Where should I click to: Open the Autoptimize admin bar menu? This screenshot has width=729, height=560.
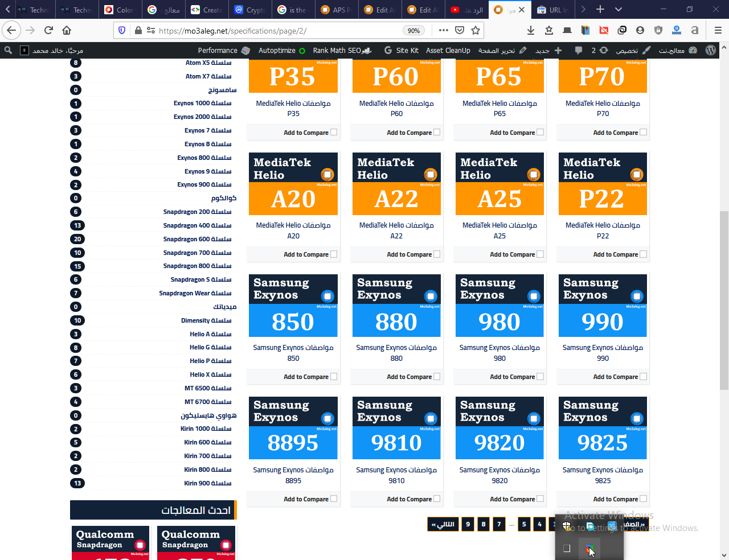(282, 50)
